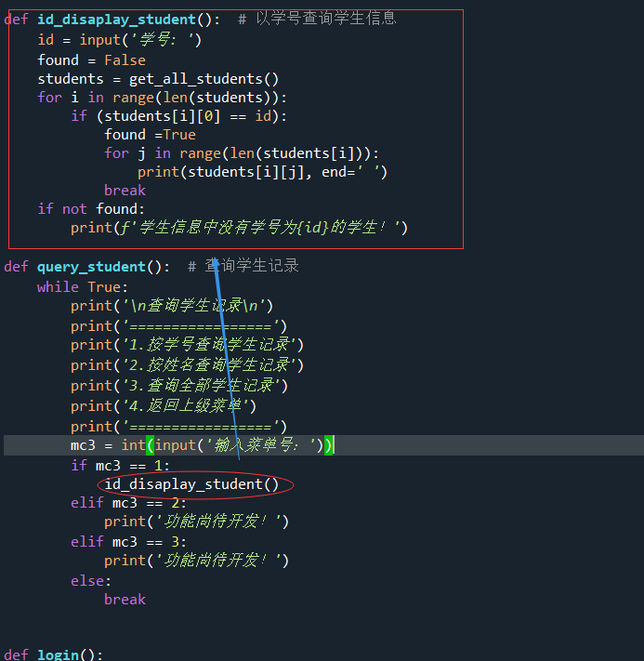
Task: Click the comment '以学号查询学生信息'
Action: coord(326,18)
